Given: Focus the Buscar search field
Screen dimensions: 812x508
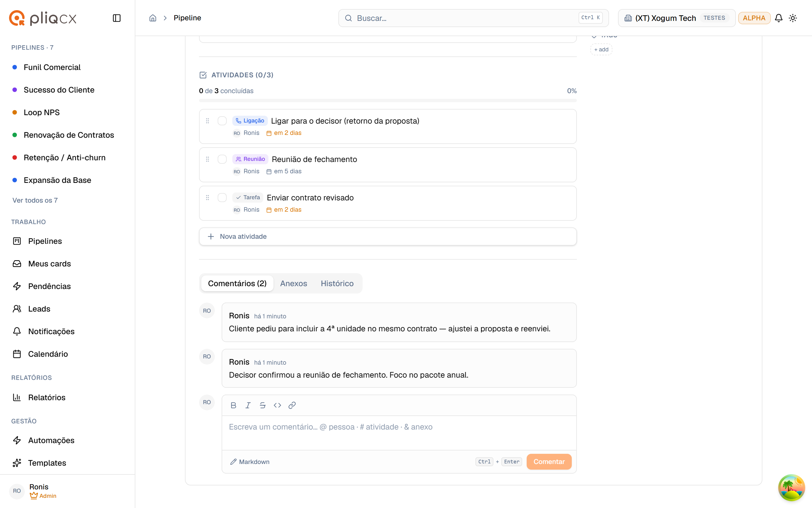Looking at the screenshot, I should [x=473, y=18].
